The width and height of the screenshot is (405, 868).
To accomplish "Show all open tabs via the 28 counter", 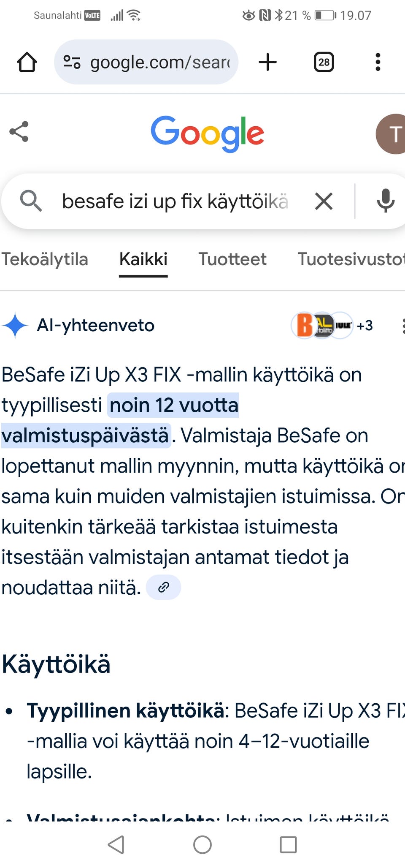I will pos(324,62).
